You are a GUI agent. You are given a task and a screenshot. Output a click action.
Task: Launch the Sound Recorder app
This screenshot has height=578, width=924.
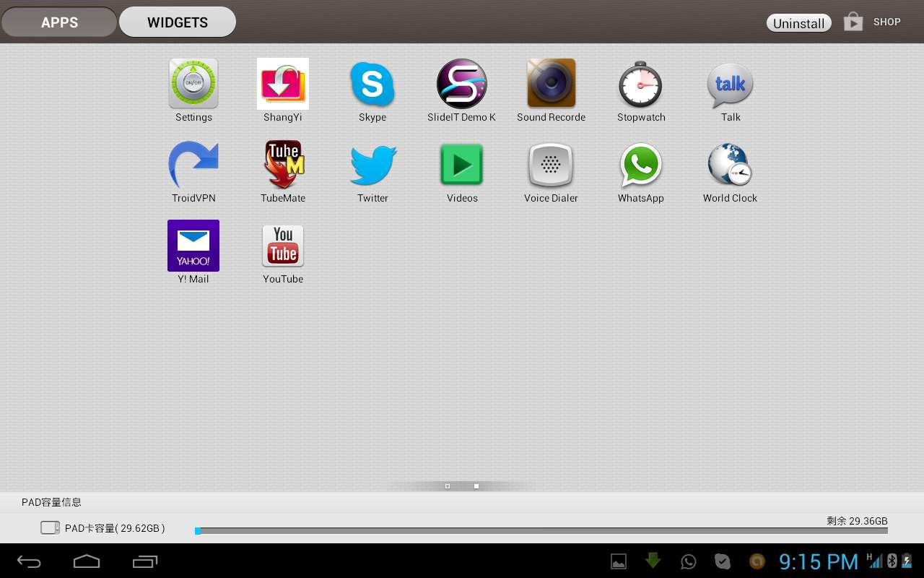pyautogui.click(x=551, y=85)
